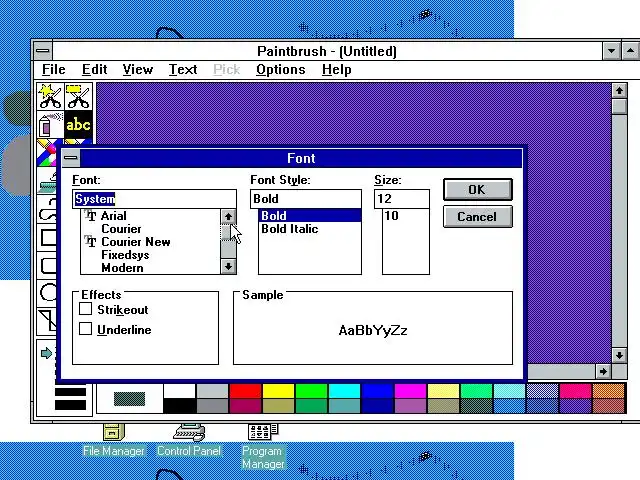Choose Modern in the font list
Screen dimensions: 640x480
pyautogui.click(x=151, y=268)
